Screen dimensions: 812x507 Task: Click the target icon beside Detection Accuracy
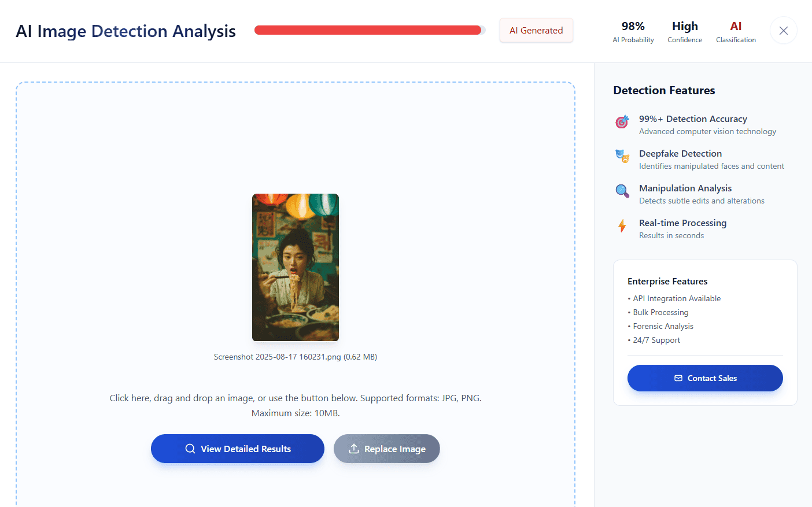coord(622,121)
